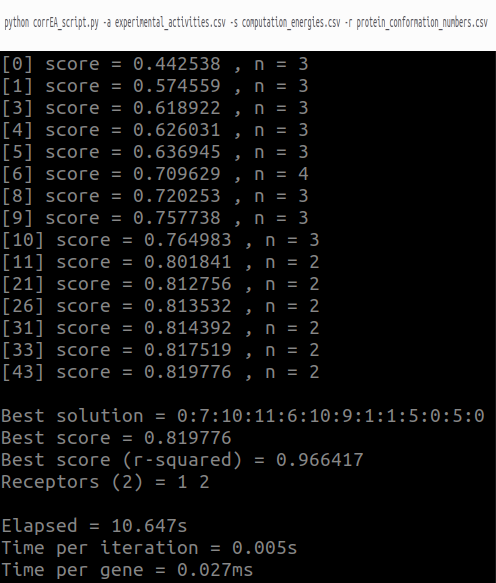This screenshot has height=583, width=496.
Task: Click the iteration [26] output line
Action: pos(161,306)
